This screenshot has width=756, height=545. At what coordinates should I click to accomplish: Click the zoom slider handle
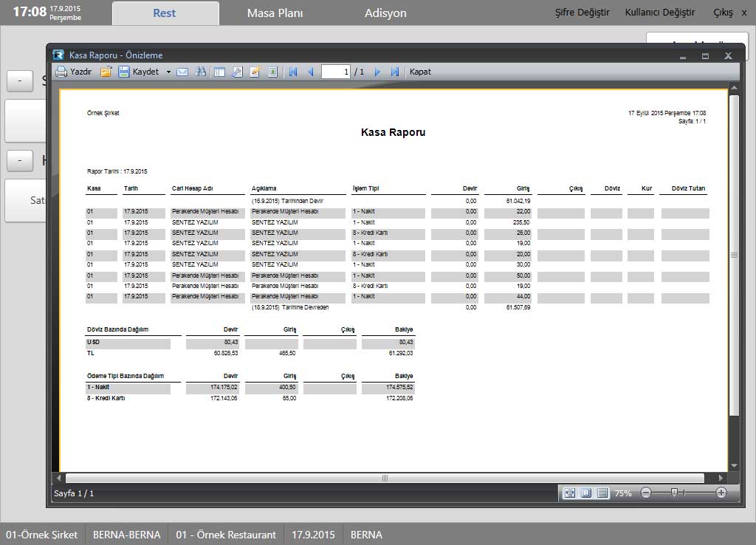(675, 493)
